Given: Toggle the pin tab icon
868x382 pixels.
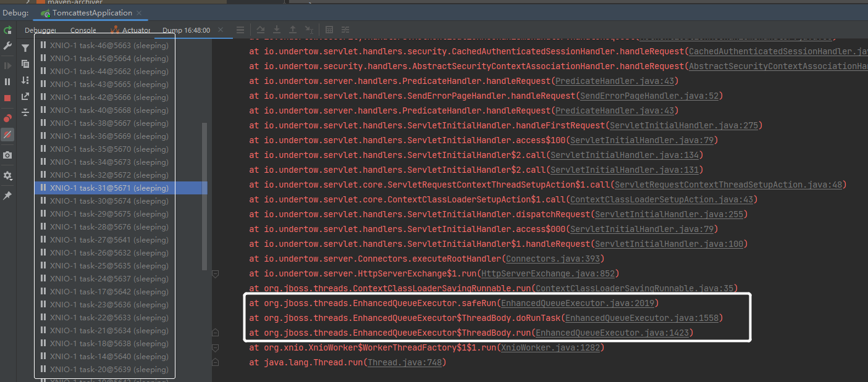Looking at the screenshot, I should click(x=7, y=196).
